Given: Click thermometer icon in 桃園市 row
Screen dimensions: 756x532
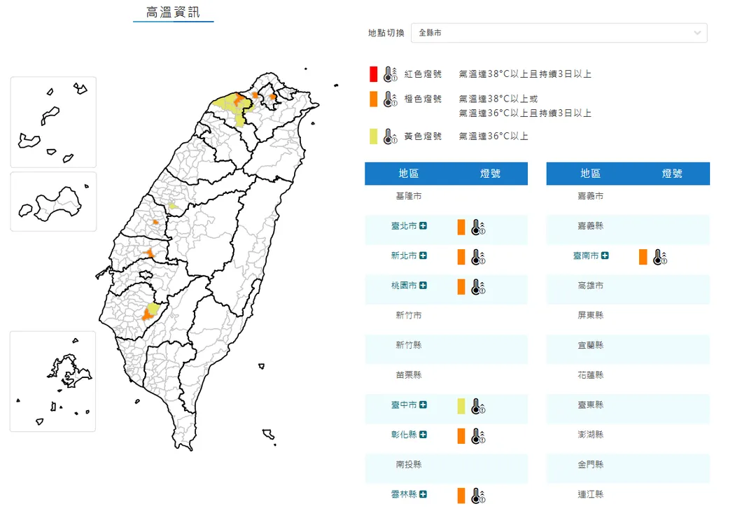Looking at the screenshot, I should point(478,287).
